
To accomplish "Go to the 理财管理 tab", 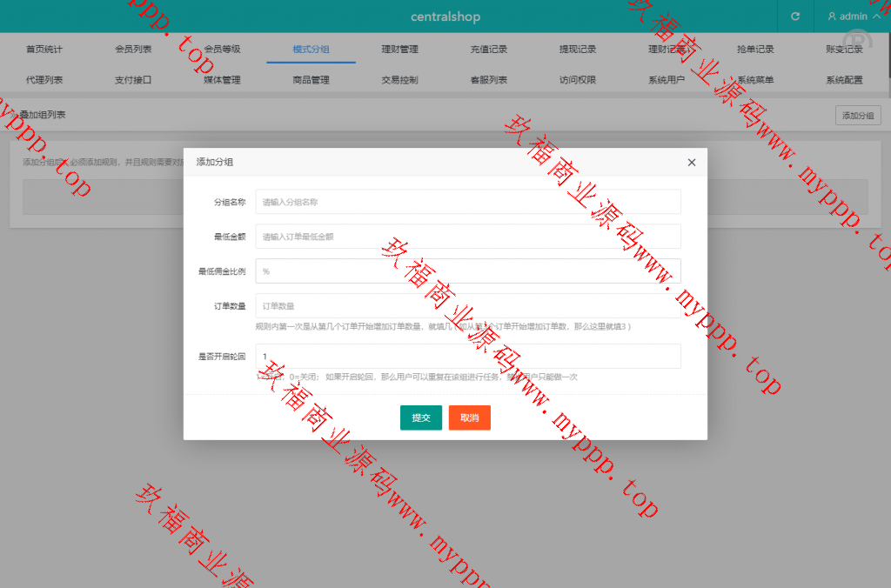I will [x=399, y=50].
